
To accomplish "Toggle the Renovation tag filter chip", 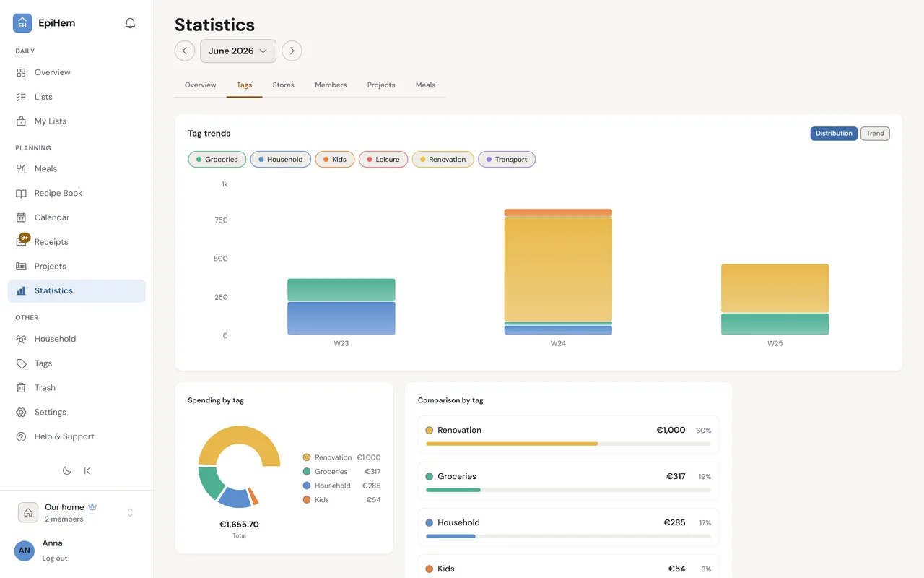I will (443, 160).
